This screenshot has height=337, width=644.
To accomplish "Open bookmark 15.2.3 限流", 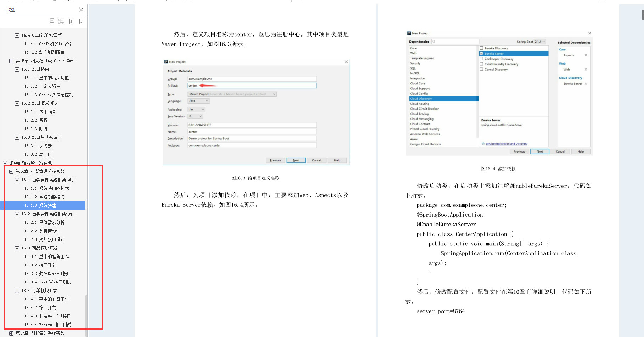I will point(36,129).
